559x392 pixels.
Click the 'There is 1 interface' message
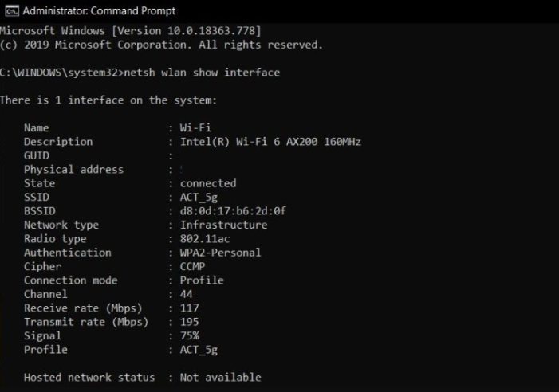108,100
